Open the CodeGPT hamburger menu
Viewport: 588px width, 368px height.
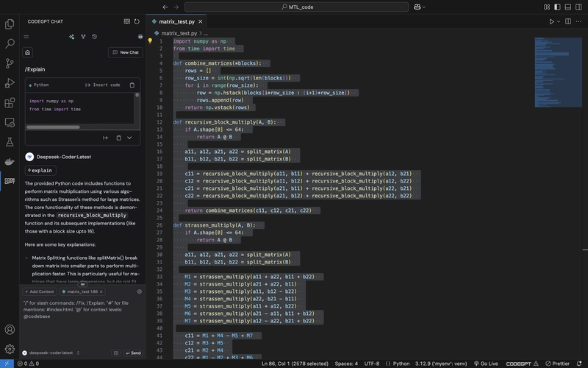tap(26, 37)
